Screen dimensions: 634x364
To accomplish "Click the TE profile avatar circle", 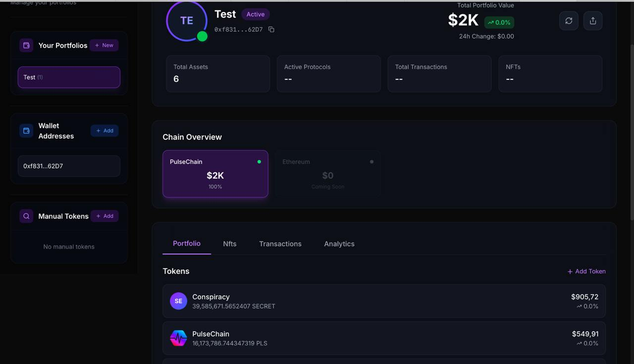I will (187, 21).
